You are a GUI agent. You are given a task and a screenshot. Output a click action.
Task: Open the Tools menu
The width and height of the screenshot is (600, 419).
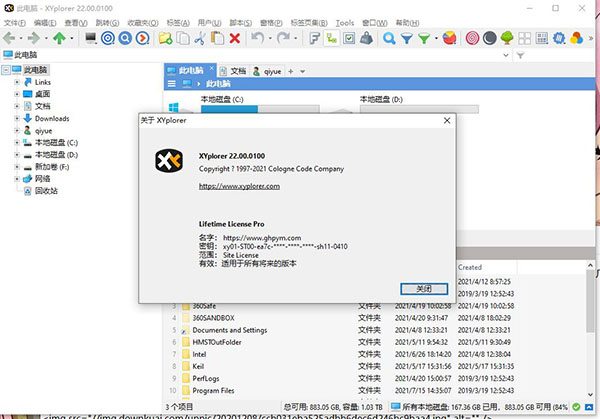[x=345, y=23]
